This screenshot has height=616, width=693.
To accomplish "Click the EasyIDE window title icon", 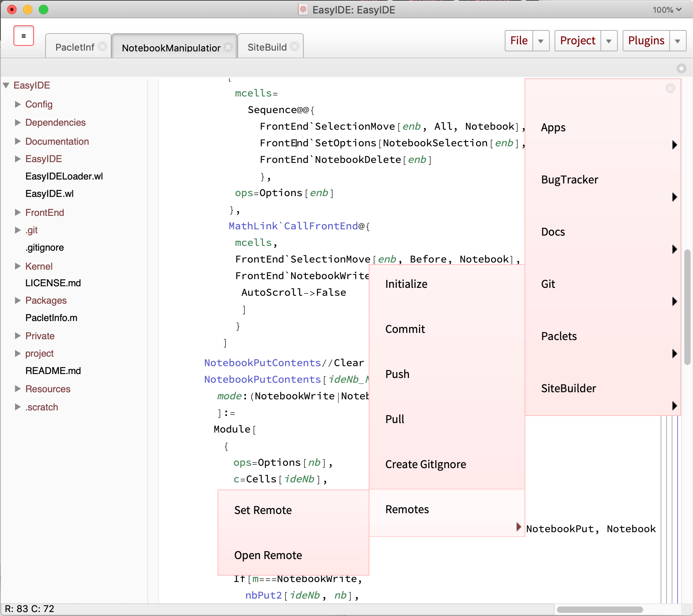I will pyautogui.click(x=303, y=9).
